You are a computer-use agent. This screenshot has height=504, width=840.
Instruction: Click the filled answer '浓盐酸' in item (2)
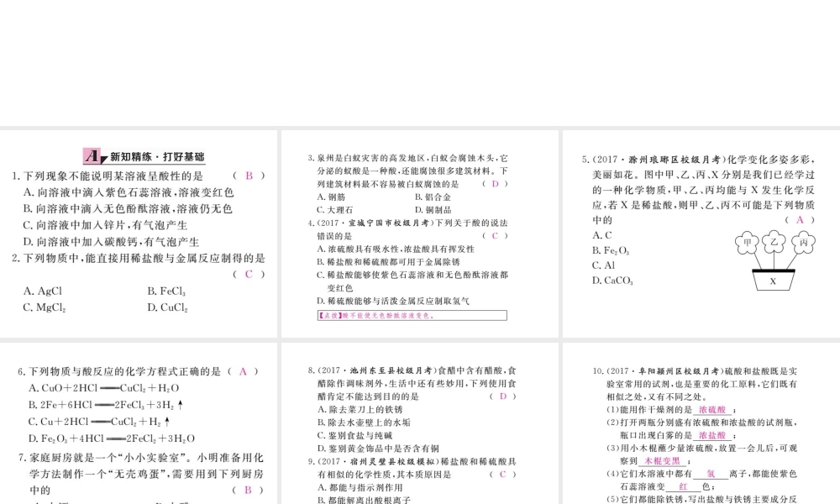[x=712, y=435]
